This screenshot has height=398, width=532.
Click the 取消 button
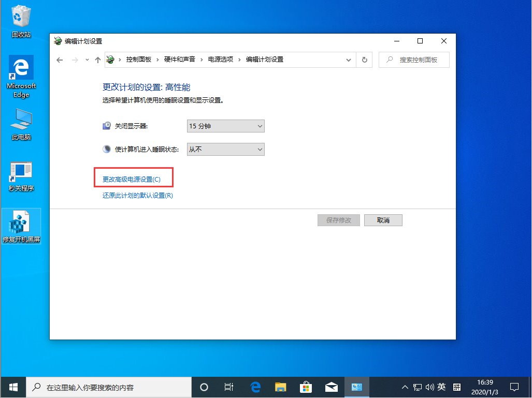pyautogui.click(x=383, y=220)
